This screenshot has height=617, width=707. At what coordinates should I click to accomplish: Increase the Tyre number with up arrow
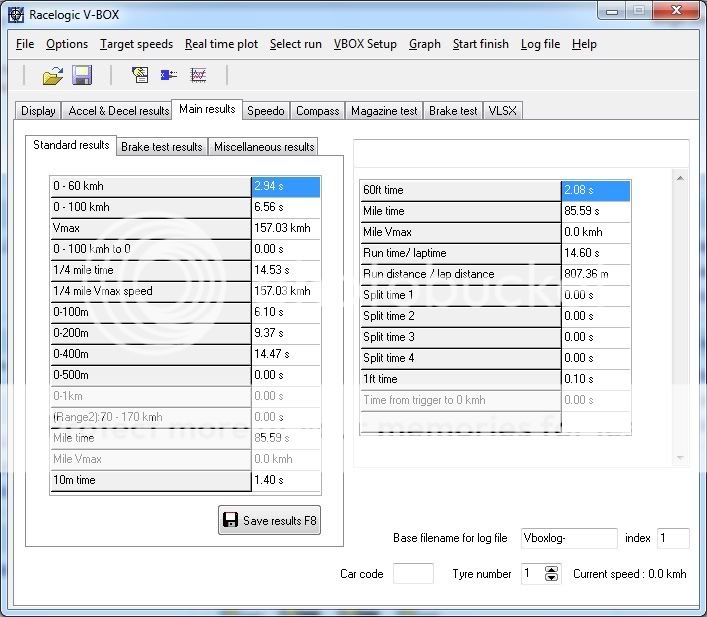pos(551,569)
